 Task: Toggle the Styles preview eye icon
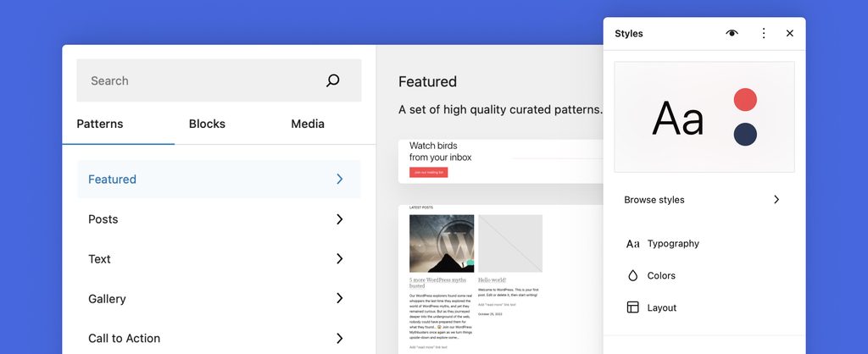(x=732, y=33)
